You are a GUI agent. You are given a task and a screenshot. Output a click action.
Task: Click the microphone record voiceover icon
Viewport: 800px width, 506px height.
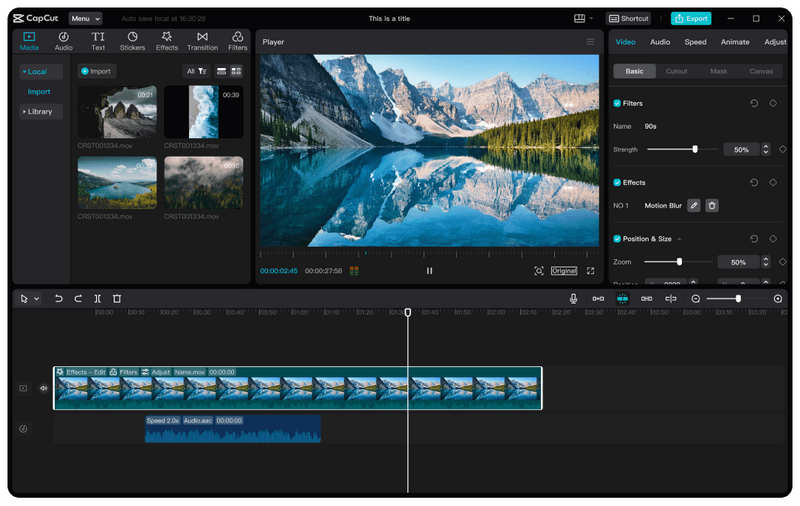click(573, 299)
